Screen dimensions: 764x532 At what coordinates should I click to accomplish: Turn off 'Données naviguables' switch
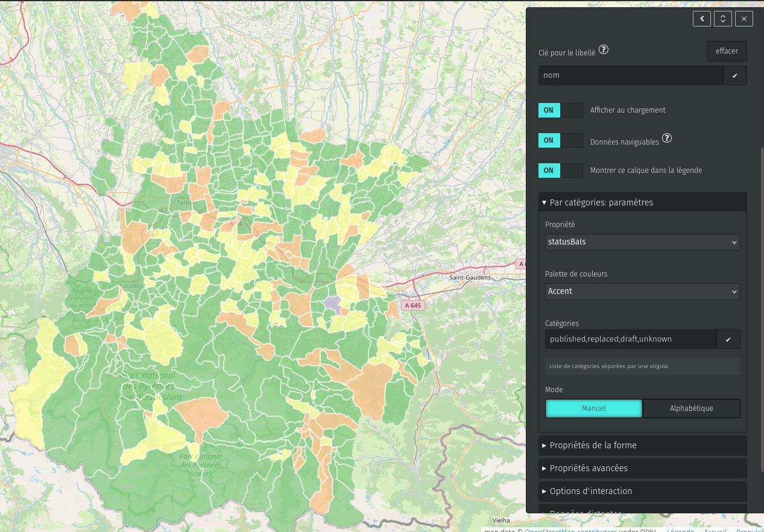560,140
